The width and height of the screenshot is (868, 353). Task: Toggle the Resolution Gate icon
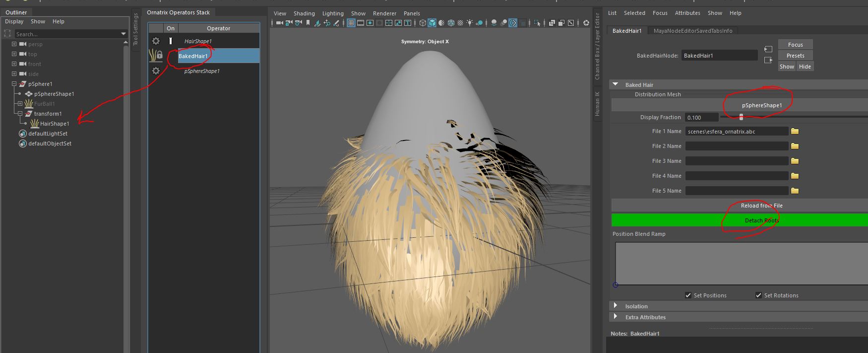[x=370, y=23]
